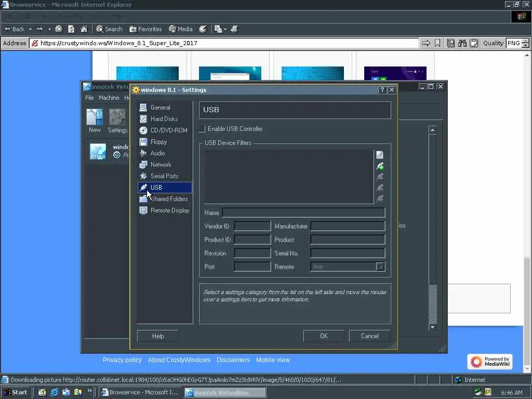532x399 pixels.
Task: Click the bookmark icon beside the Go arrow
Action: click(437, 43)
